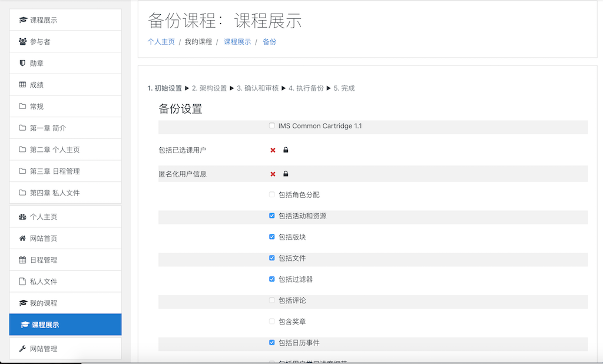Click the folder icon next to 常规
The image size is (603, 364).
(x=23, y=106)
